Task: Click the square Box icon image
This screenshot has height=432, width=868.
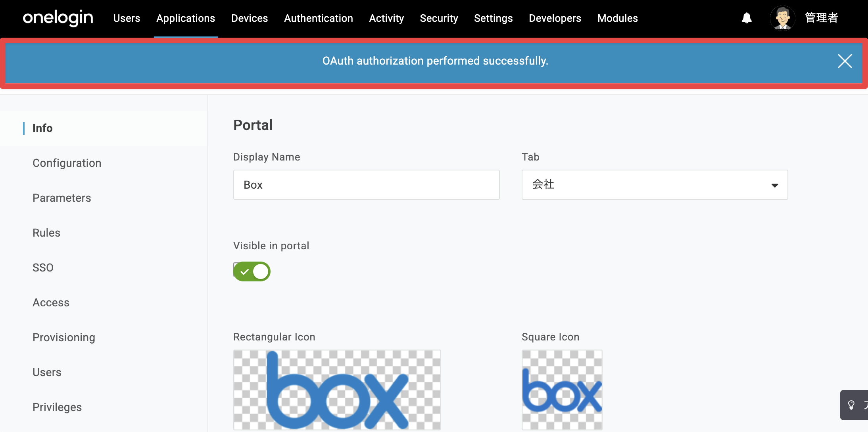Action: pos(562,390)
